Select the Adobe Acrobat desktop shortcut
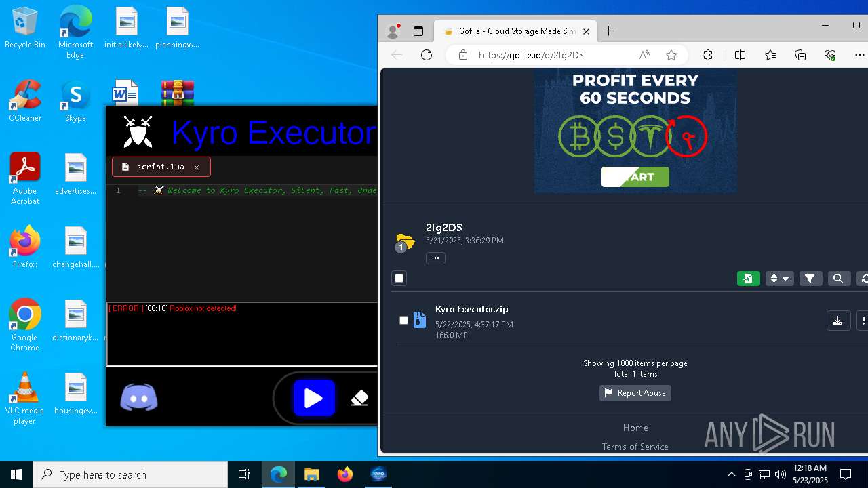This screenshot has height=488, width=868. (x=25, y=179)
